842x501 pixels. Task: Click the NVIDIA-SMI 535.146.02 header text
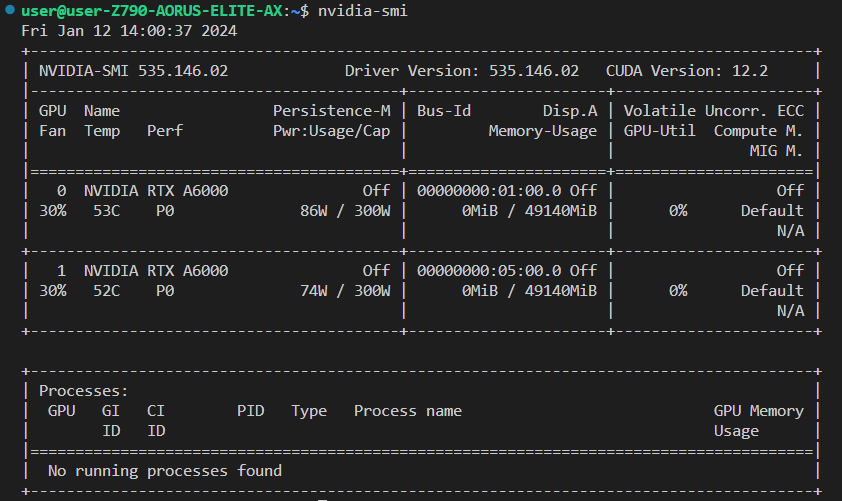[x=133, y=71]
